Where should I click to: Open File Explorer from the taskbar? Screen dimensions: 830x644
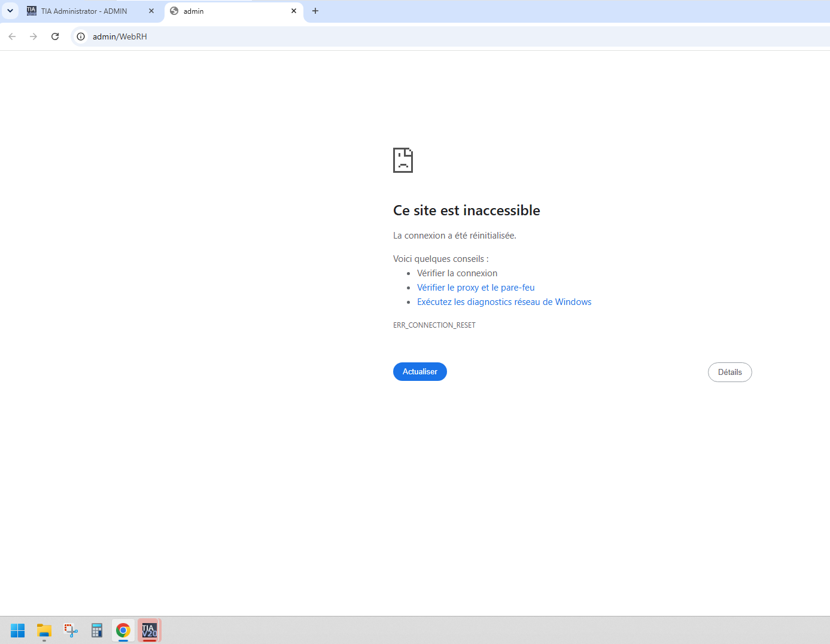tap(44, 630)
